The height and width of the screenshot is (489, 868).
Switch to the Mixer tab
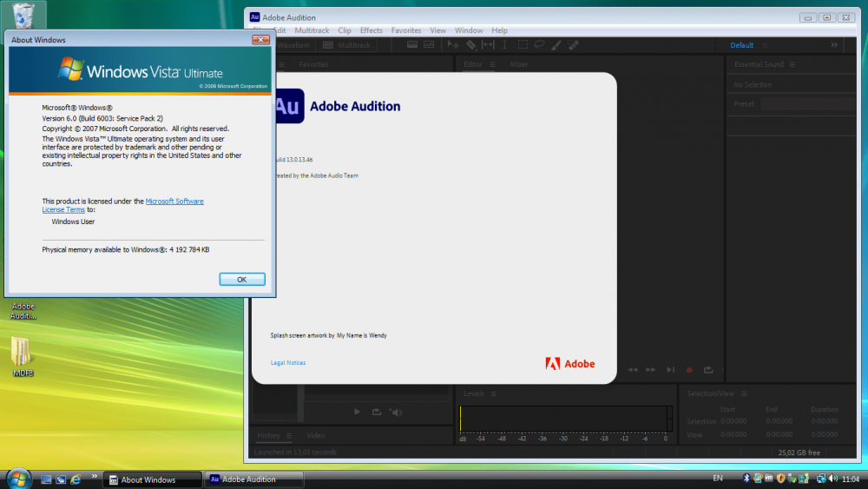point(519,64)
